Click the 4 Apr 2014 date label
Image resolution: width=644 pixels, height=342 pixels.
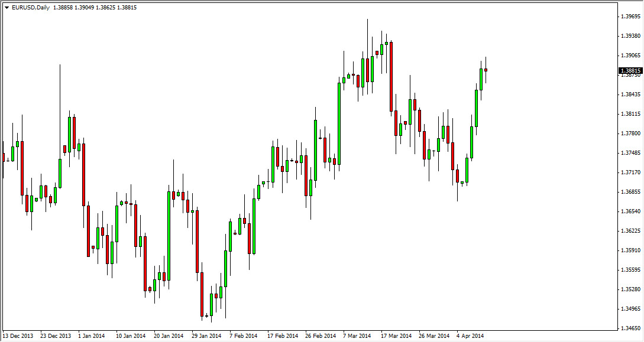coord(470,336)
